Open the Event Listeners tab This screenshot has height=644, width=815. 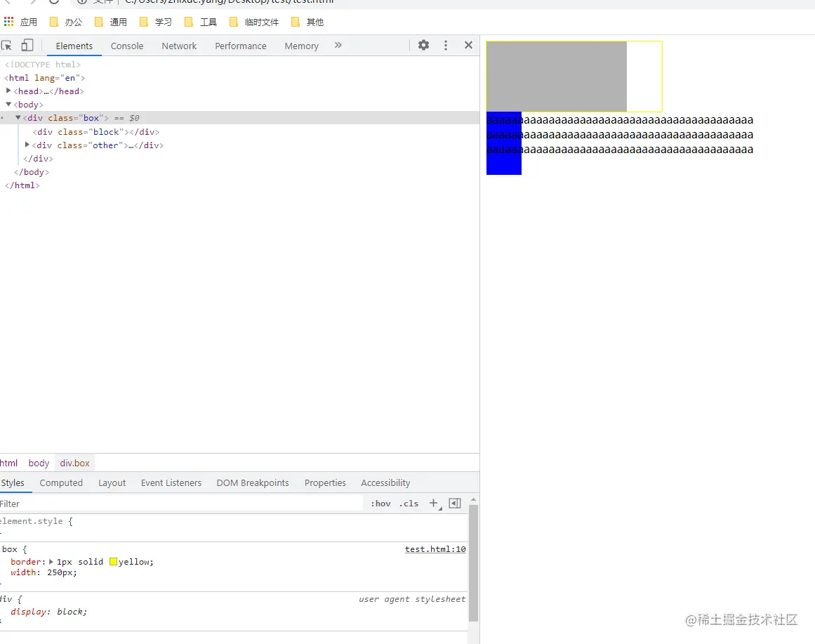[171, 482]
